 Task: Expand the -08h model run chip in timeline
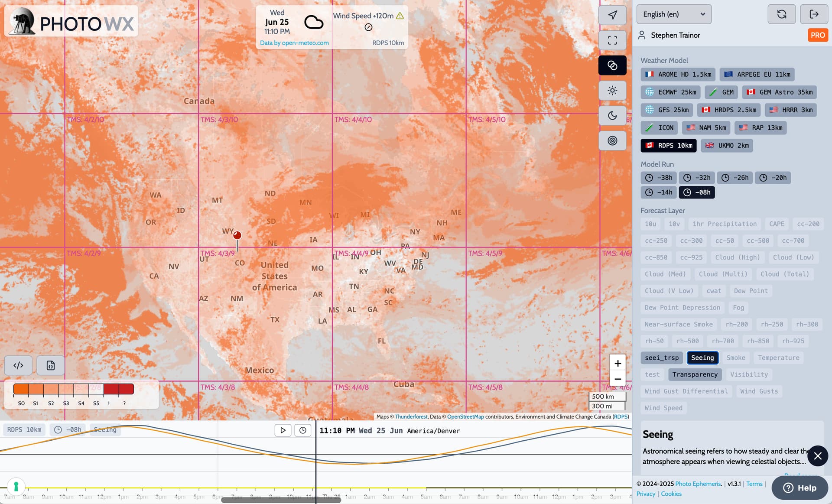point(68,430)
